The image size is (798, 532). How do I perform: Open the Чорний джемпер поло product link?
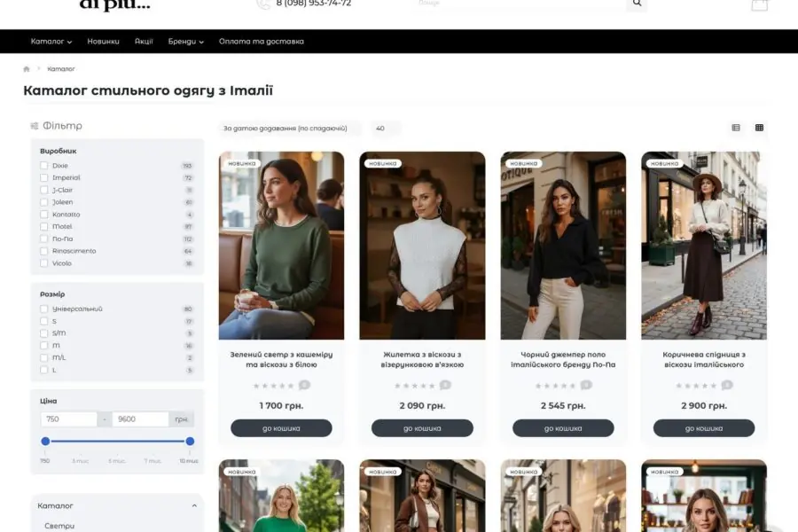563,359
